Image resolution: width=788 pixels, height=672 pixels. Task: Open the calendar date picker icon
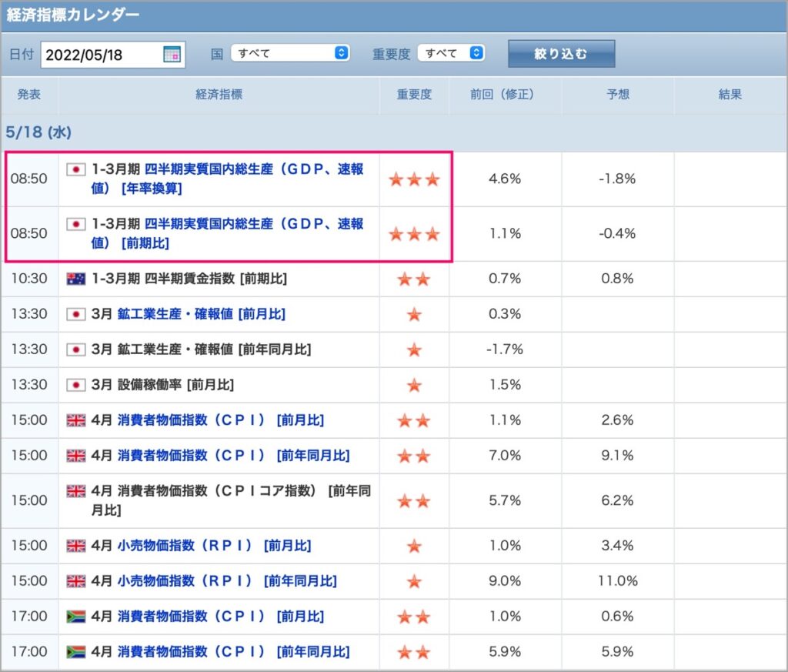pyautogui.click(x=172, y=55)
